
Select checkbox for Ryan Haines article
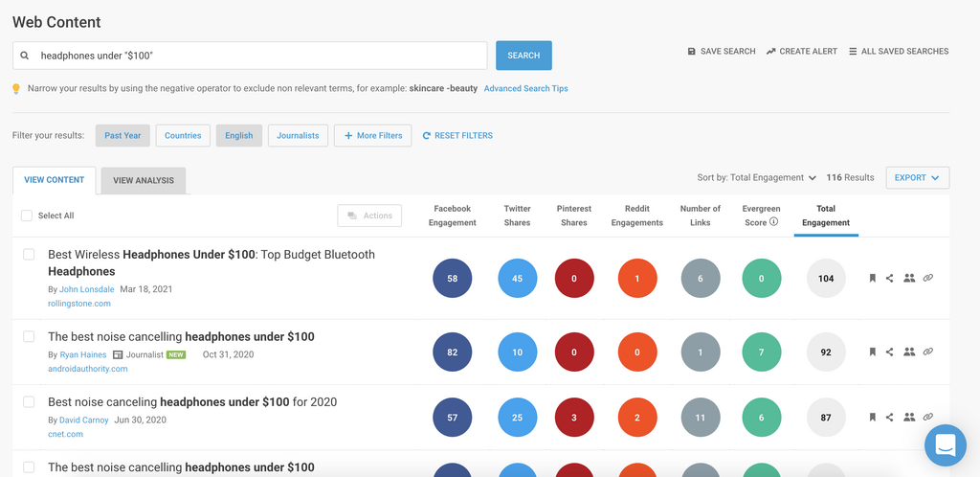29,337
